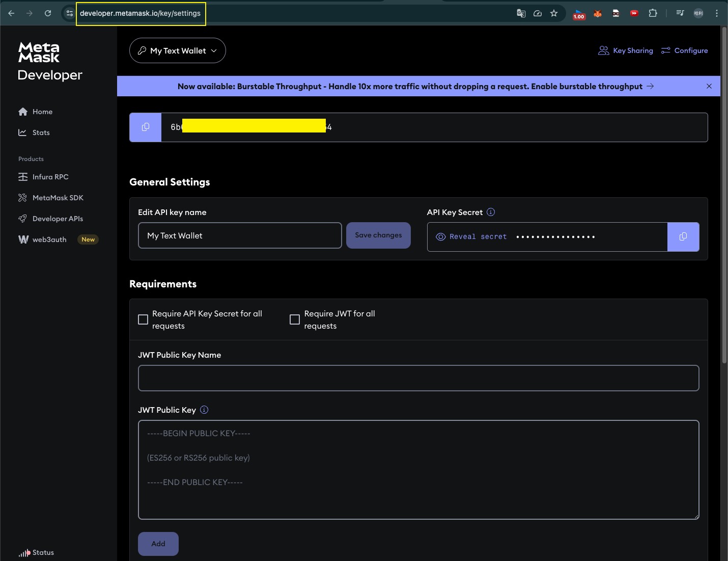This screenshot has width=728, height=561.
Task: Expand the My Text Wallet key dropdown
Action: pyautogui.click(x=178, y=50)
